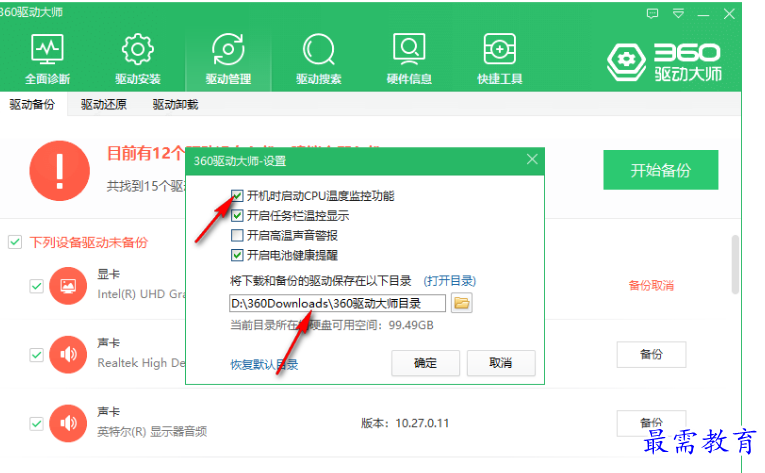The width and height of the screenshot is (765, 473).
Task: Uncheck the 显卡 Intel UHD device checkbox
Action: click(x=37, y=286)
